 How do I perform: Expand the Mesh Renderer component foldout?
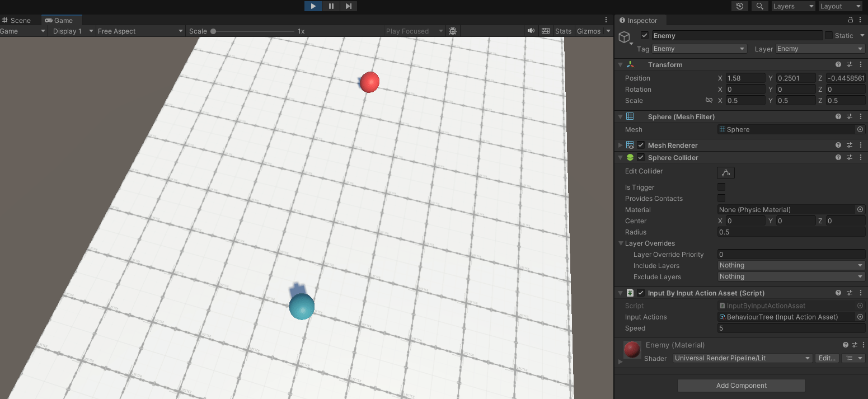click(620, 145)
